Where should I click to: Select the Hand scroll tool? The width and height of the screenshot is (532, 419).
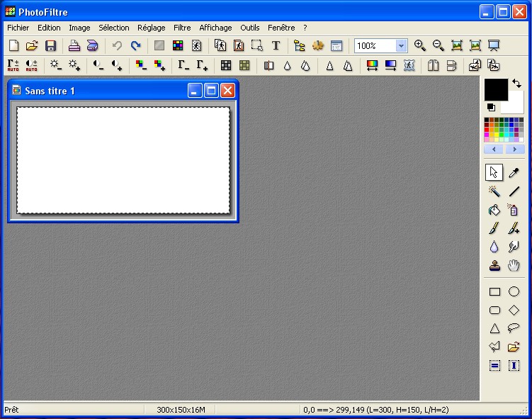(x=514, y=266)
